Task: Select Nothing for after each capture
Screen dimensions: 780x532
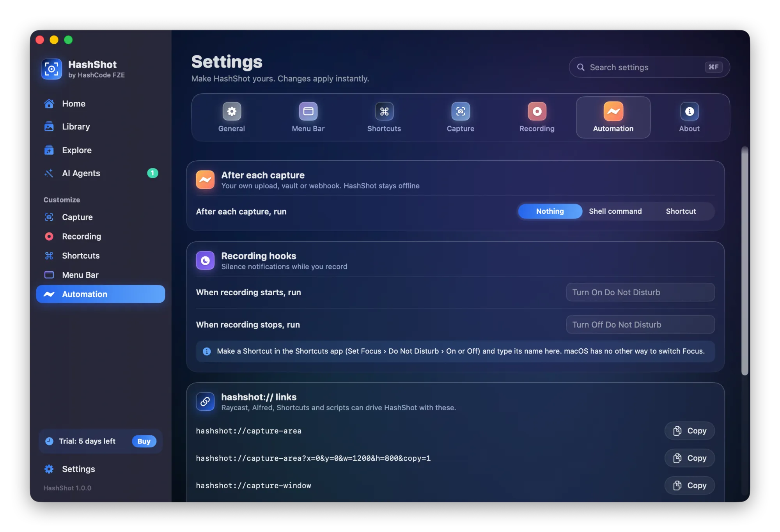Action: click(550, 211)
